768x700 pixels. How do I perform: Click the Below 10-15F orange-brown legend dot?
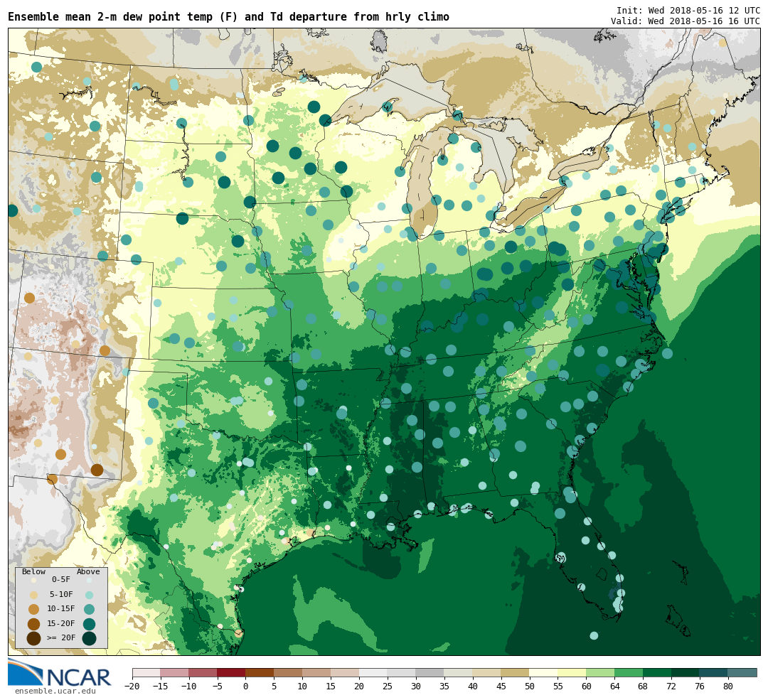34,610
